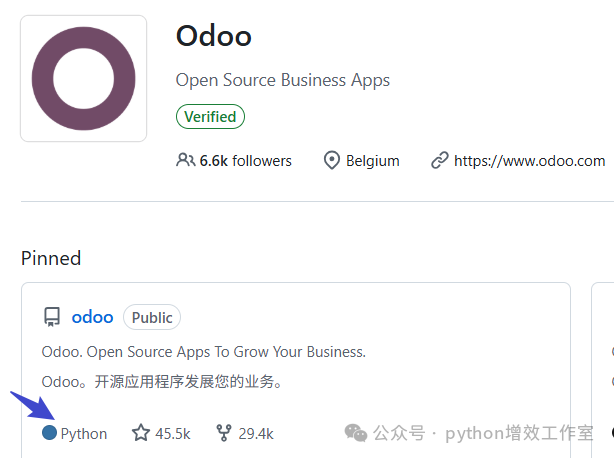Click the 29.4k forks count
The height and width of the screenshot is (458, 614).
(256, 434)
